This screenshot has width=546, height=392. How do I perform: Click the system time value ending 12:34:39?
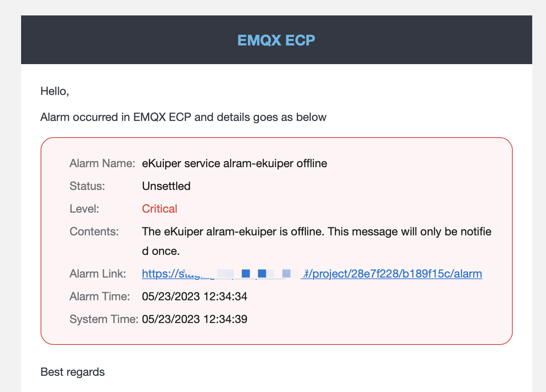pyautogui.click(x=195, y=319)
